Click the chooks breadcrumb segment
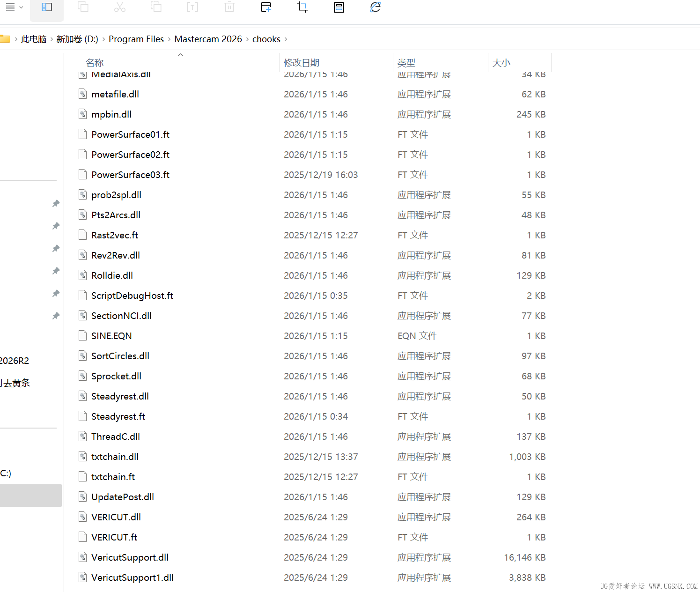700x592 pixels. pos(266,39)
